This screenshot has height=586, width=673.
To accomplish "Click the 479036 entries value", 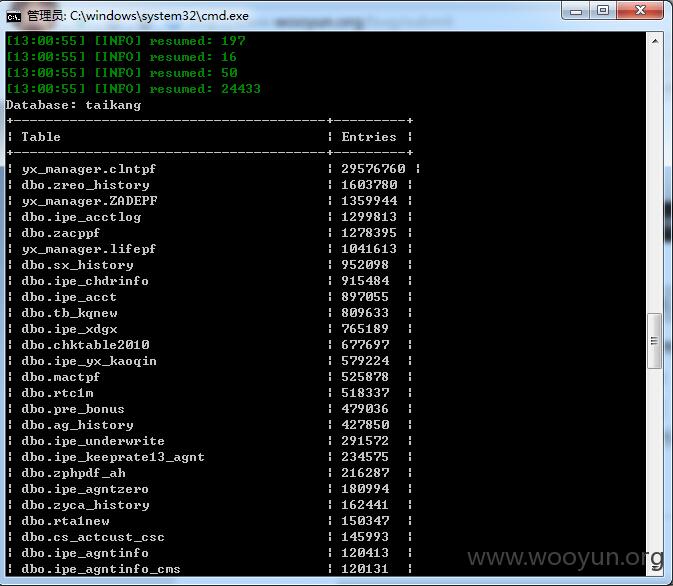I will [365, 409].
